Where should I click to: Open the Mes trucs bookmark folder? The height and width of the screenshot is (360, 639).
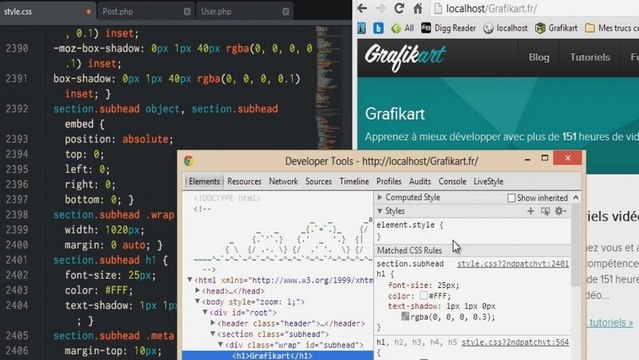(612, 28)
